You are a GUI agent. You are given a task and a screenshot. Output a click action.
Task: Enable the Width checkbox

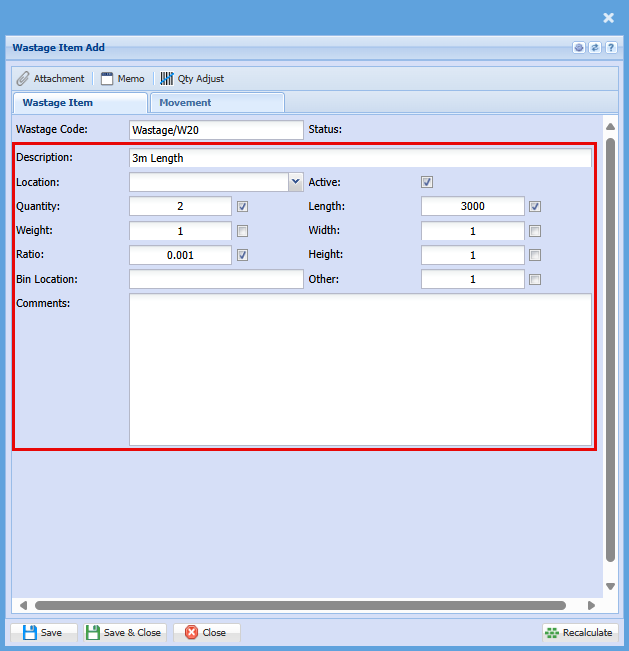pyautogui.click(x=535, y=231)
